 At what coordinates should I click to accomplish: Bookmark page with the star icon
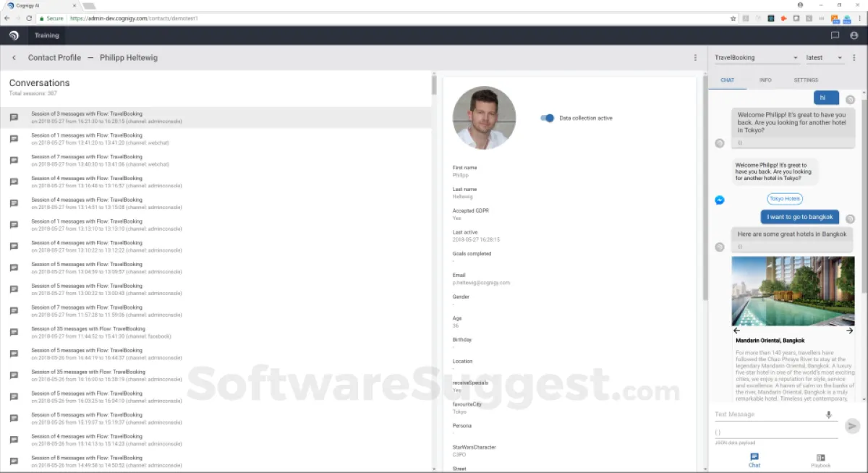click(733, 18)
